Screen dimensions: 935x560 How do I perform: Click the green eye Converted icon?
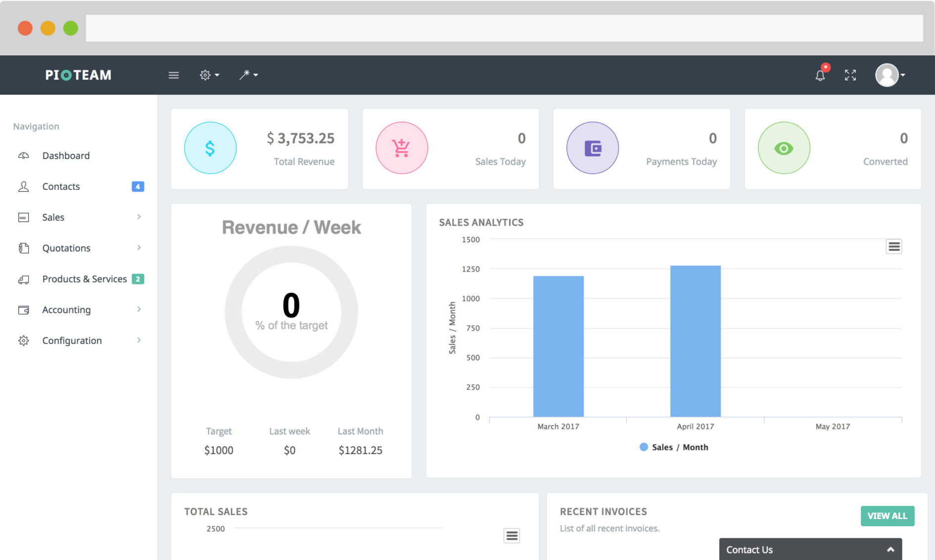[784, 148]
